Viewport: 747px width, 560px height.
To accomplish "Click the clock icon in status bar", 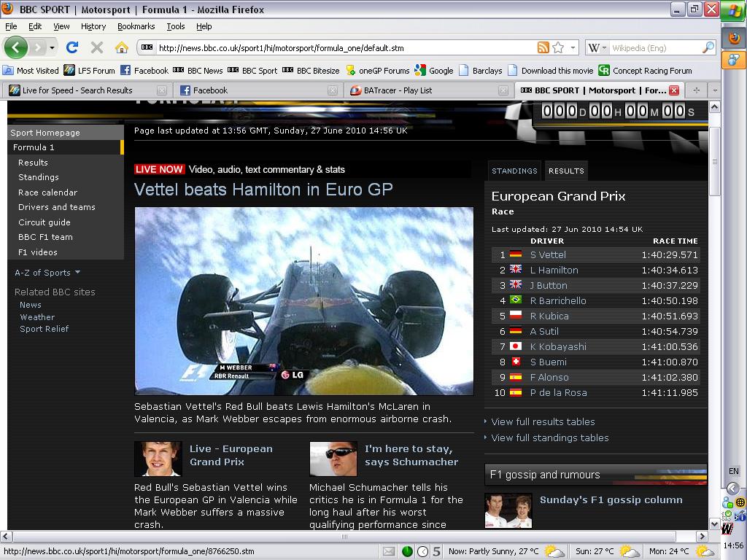I will pos(422,551).
